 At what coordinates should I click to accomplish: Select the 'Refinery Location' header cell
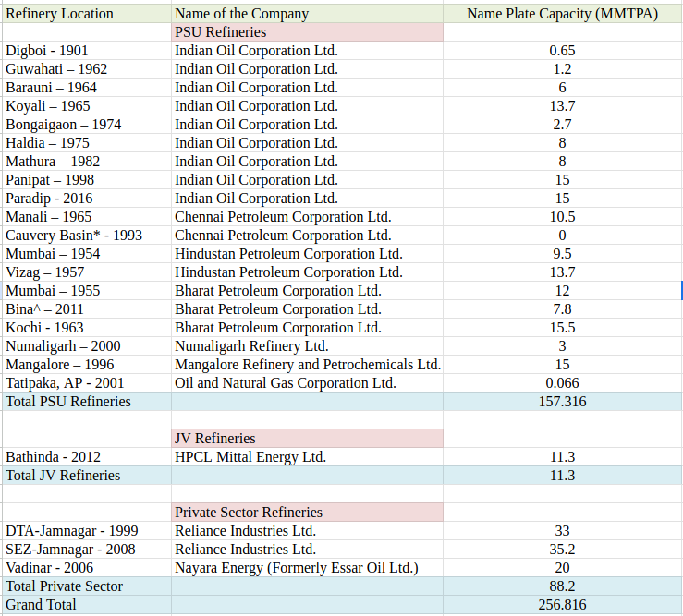tap(87, 14)
